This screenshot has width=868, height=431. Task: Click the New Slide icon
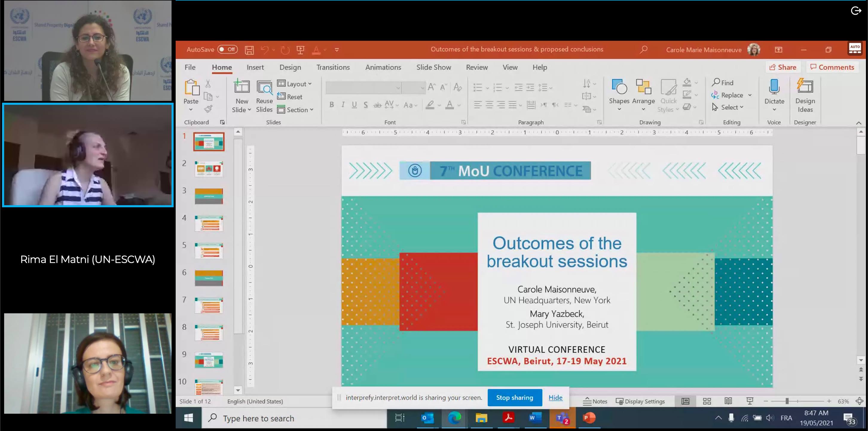click(x=242, y=87)
